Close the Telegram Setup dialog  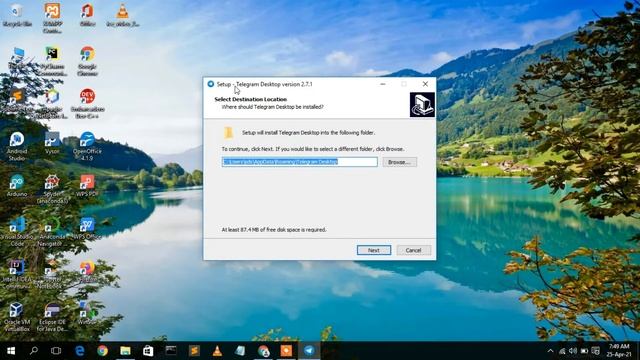(x=425, y=84)
